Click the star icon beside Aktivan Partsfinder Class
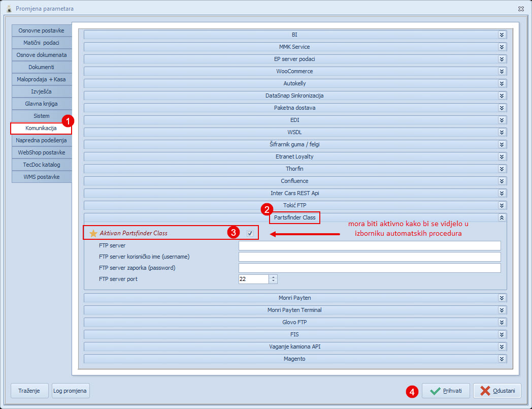 click(x=93, y=233)
